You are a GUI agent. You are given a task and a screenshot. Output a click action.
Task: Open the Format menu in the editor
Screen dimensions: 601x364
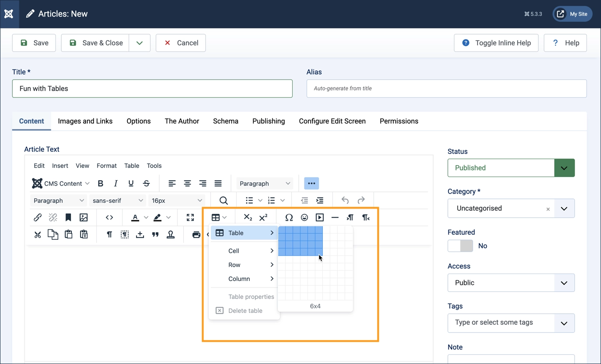(x=106, y=166)
